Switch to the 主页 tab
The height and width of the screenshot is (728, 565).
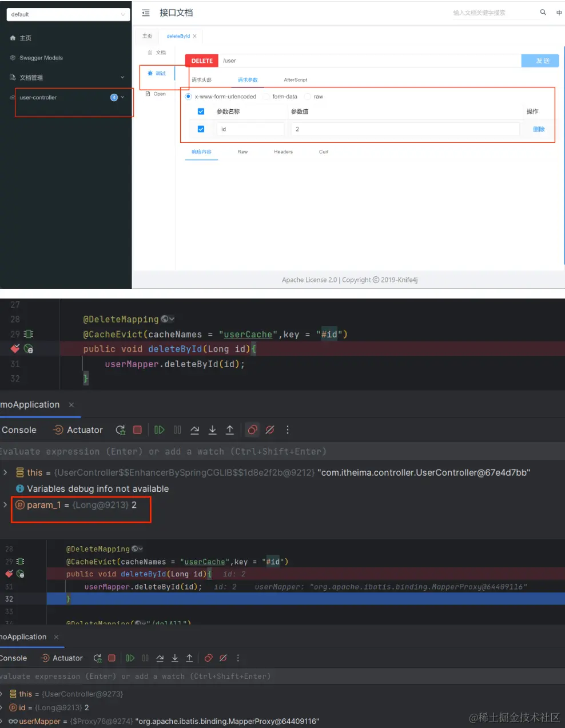148,36
